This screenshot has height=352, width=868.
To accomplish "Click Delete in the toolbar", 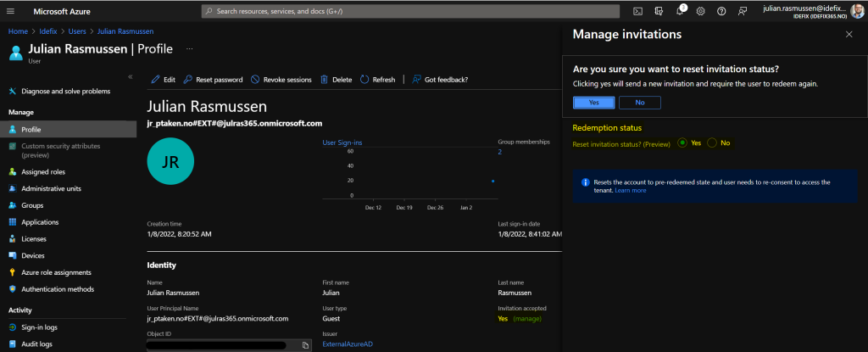I will 336,79.
